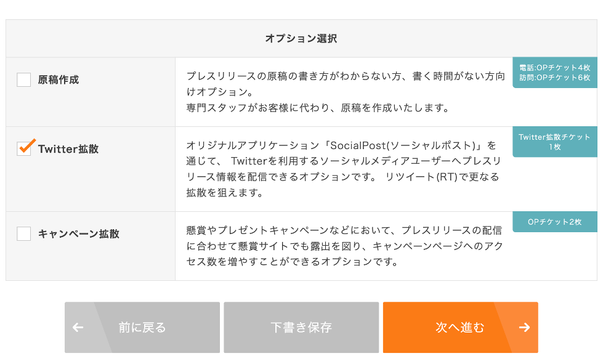This screenshot has width=603, height=364.
Task: Click the キャンペーン拡散 option label
Action: point(79,234)
